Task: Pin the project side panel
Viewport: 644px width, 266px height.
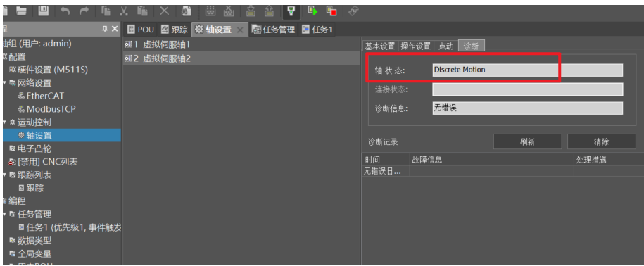Action: tap(105, 29)
